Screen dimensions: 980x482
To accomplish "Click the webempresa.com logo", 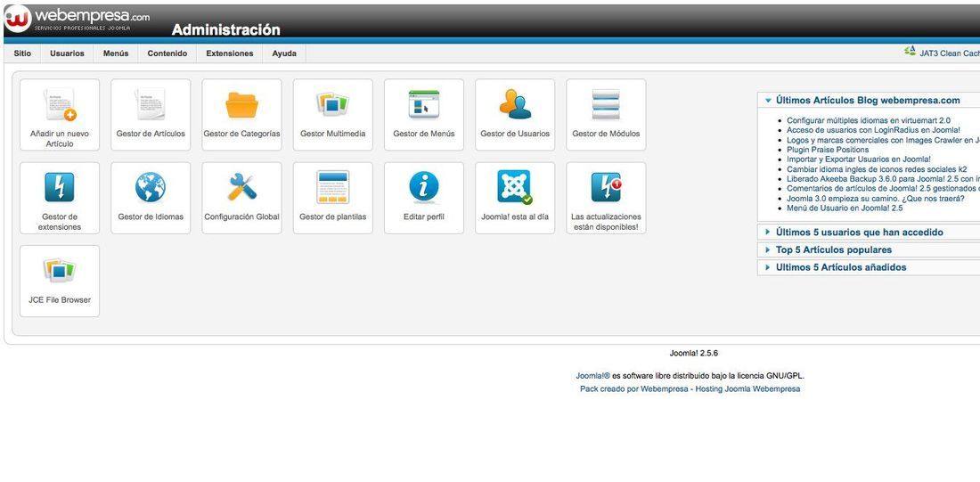I will pyautogui.click(x=77, y=19).
